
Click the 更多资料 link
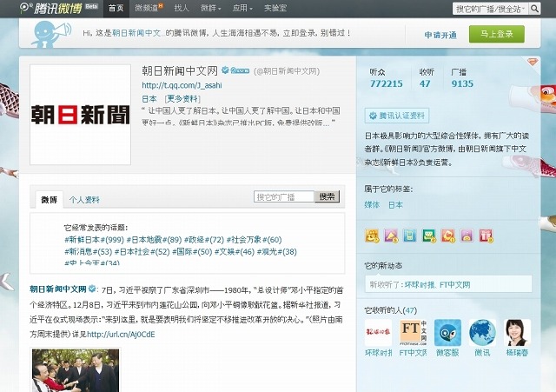pos(182,98)
